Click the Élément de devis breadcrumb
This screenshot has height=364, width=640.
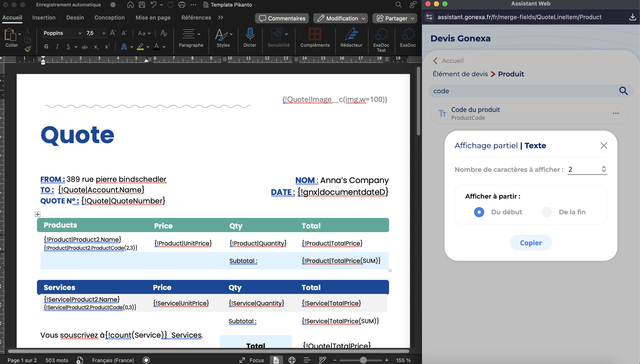tap(460, 74)
